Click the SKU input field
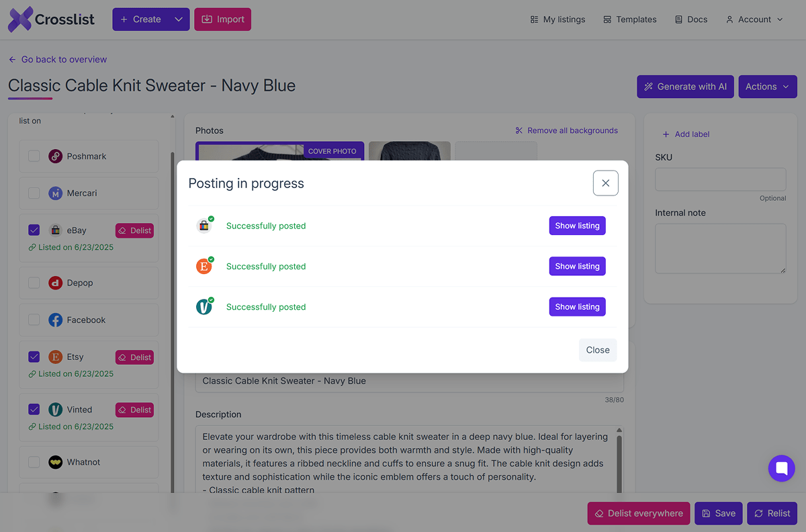 (720, 179)
